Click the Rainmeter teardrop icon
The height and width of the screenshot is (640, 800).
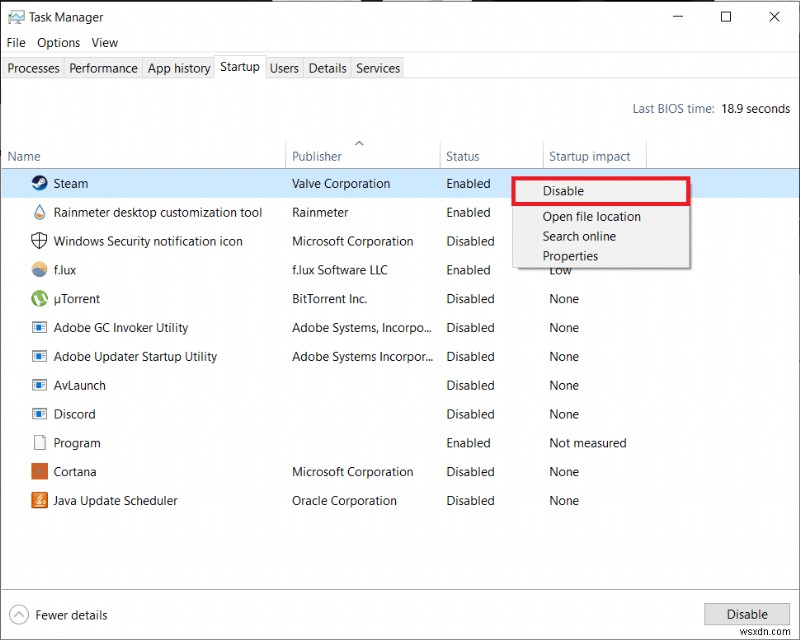[37, 212]
